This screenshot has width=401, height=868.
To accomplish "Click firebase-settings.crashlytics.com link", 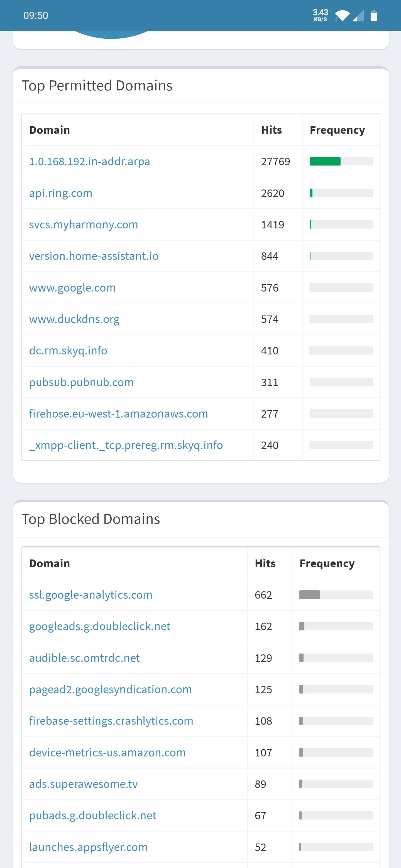I will 111,721.
